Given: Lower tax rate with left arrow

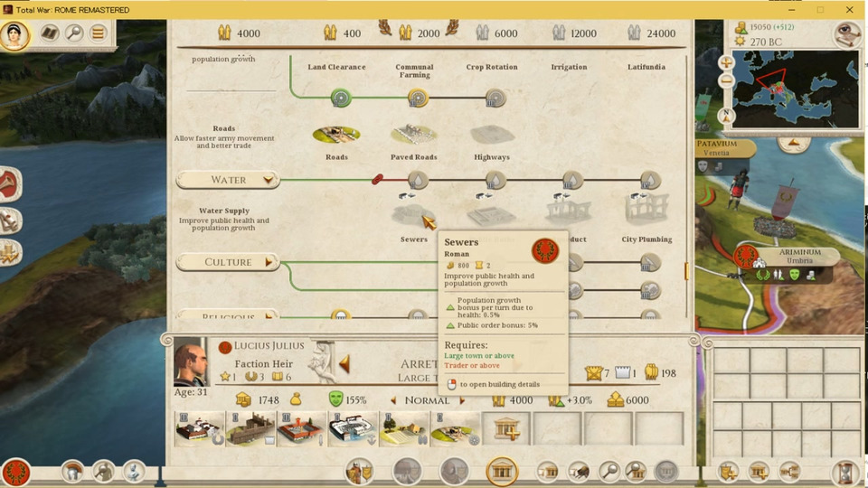Looking at the screenshot, I should click(393, 400).
